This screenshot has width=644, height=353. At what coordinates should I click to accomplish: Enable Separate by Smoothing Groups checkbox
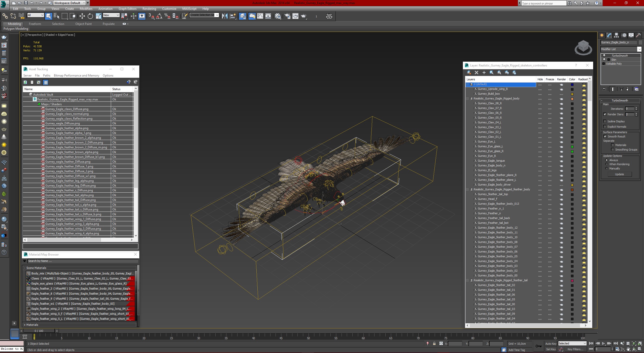click(x=613, y=150)
